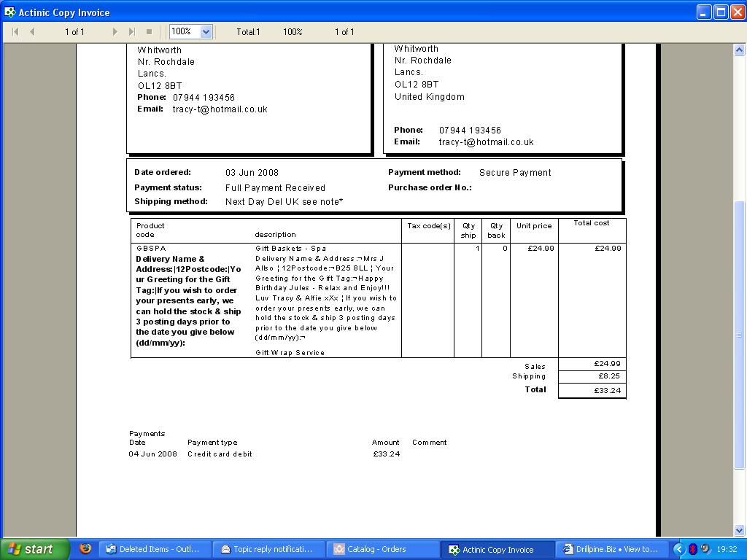Go to first page of report

coord(15,32)
